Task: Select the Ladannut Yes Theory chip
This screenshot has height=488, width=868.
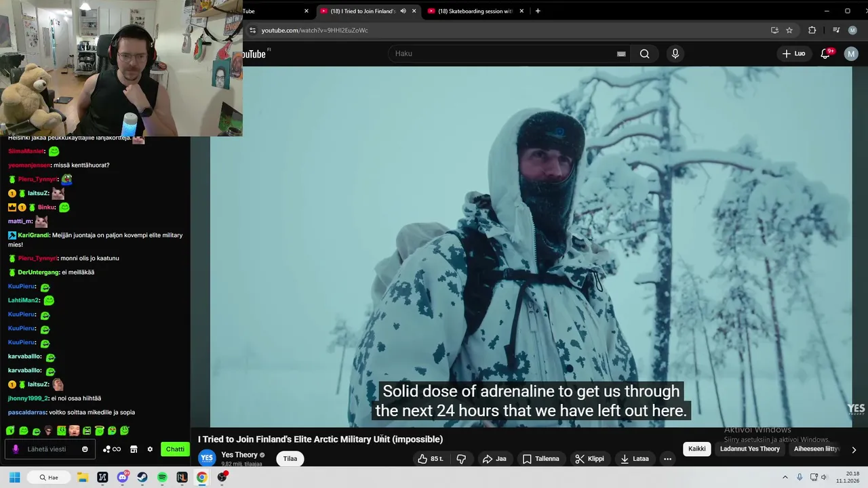Action: click(750, 449)
